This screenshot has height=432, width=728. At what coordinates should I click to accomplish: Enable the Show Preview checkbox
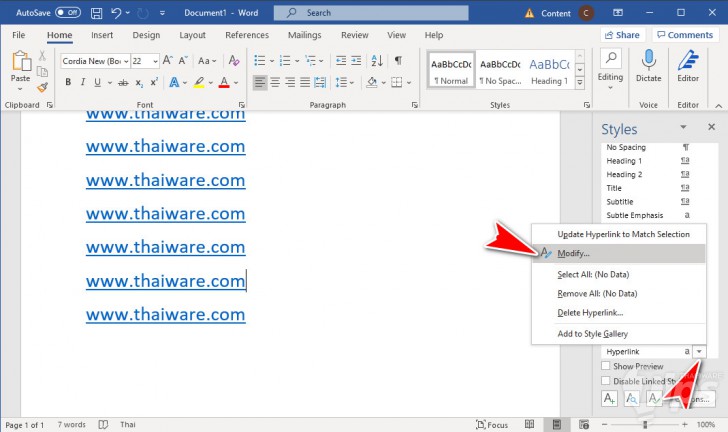[x=605, y=366]
